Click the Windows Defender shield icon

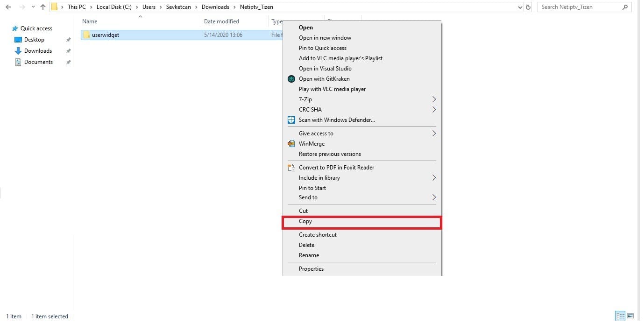click(x=291, y=120)
